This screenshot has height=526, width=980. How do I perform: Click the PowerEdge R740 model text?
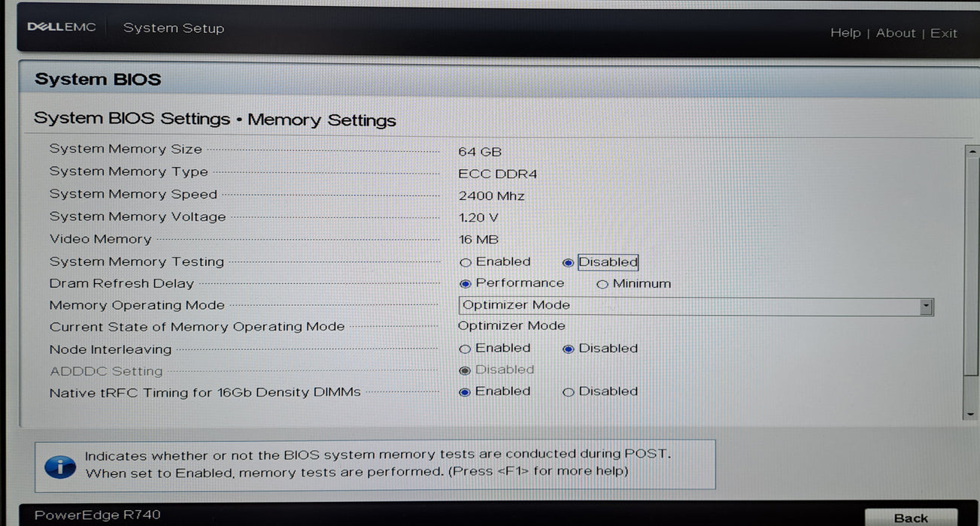point(98,515)
